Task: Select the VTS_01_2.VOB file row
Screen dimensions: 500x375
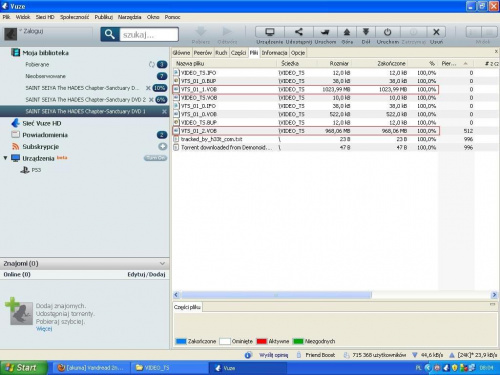Action: (306, 131)
